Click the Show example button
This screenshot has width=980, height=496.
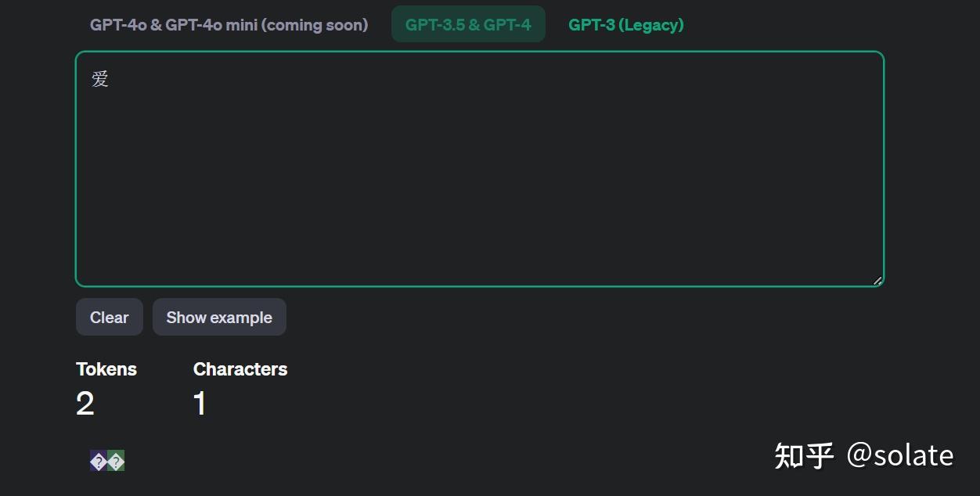[x=219, y=317]
